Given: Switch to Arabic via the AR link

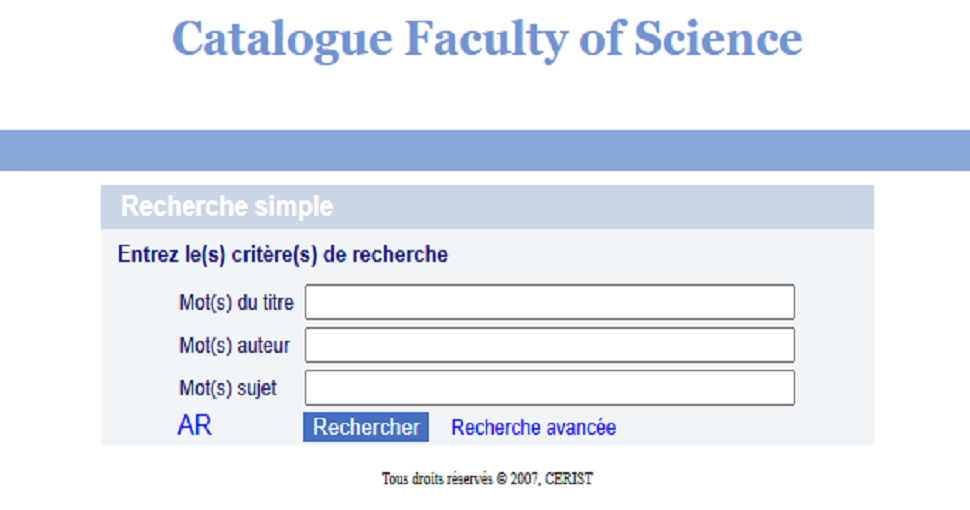Looking at the screenshot, I should click(194, 426).
